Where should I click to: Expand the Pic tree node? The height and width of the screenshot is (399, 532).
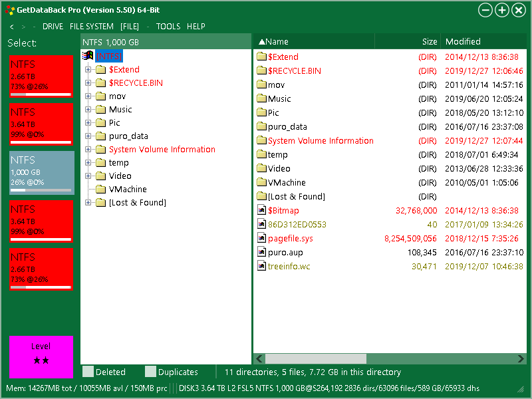pos(88,123)
